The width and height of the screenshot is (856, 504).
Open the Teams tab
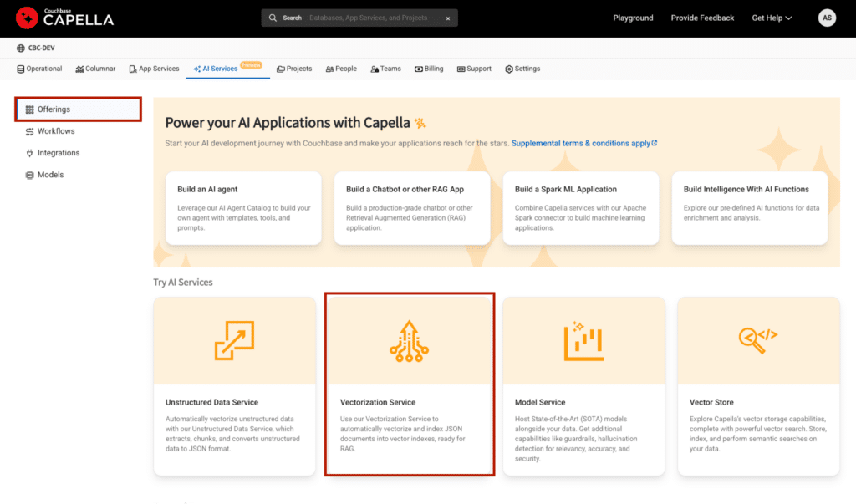point(386,69)
